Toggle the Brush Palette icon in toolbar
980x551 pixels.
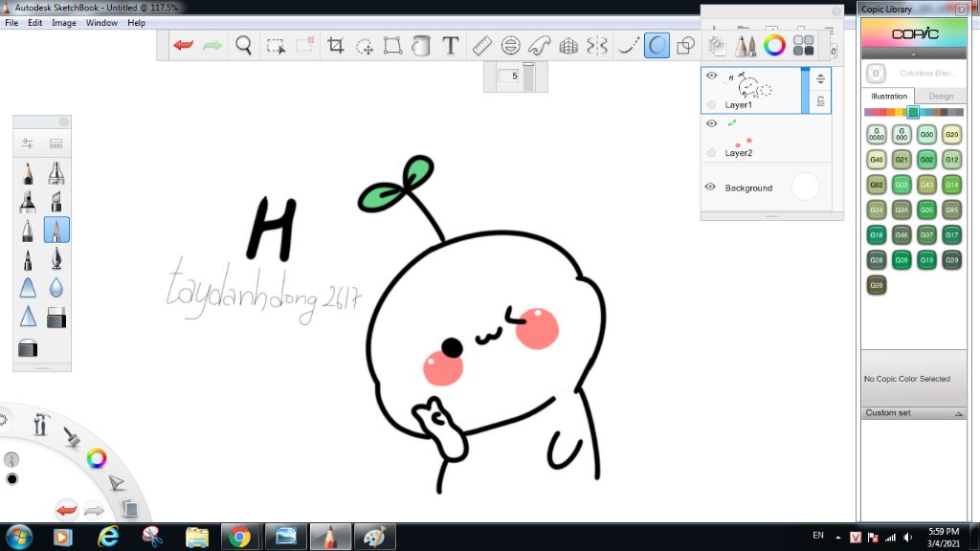pyautogui.click(x=745, y=46)
